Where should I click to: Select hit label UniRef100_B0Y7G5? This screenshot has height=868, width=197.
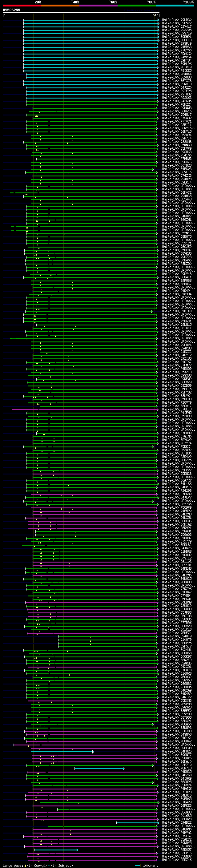click(x=177, y=504)
